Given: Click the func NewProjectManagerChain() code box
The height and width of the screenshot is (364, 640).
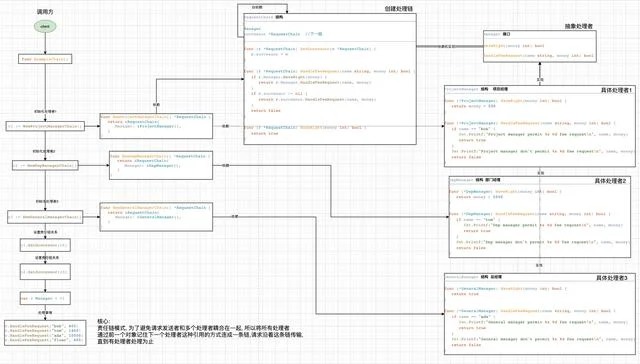Looking at the screenshot, I should click(x=156, y=126).
